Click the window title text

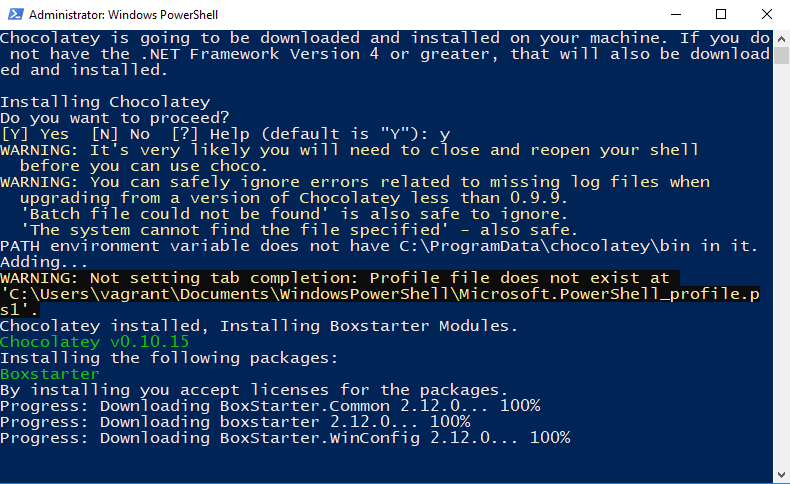(x=123, y=15)
